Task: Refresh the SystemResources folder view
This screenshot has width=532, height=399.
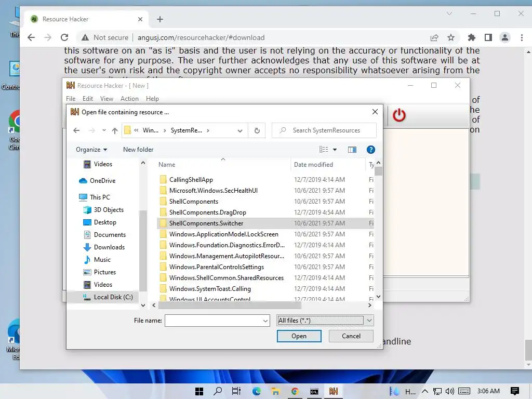Action: [x=257, y=130]
